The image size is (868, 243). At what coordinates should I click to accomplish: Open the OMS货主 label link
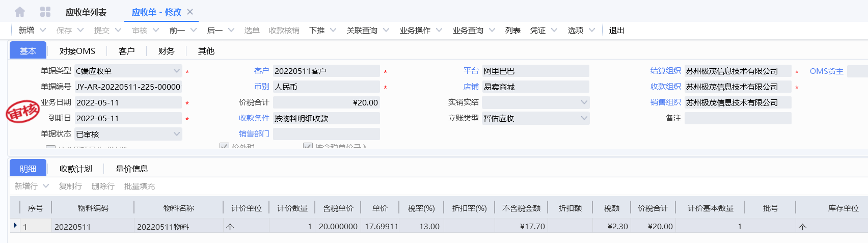pos(827,71)
